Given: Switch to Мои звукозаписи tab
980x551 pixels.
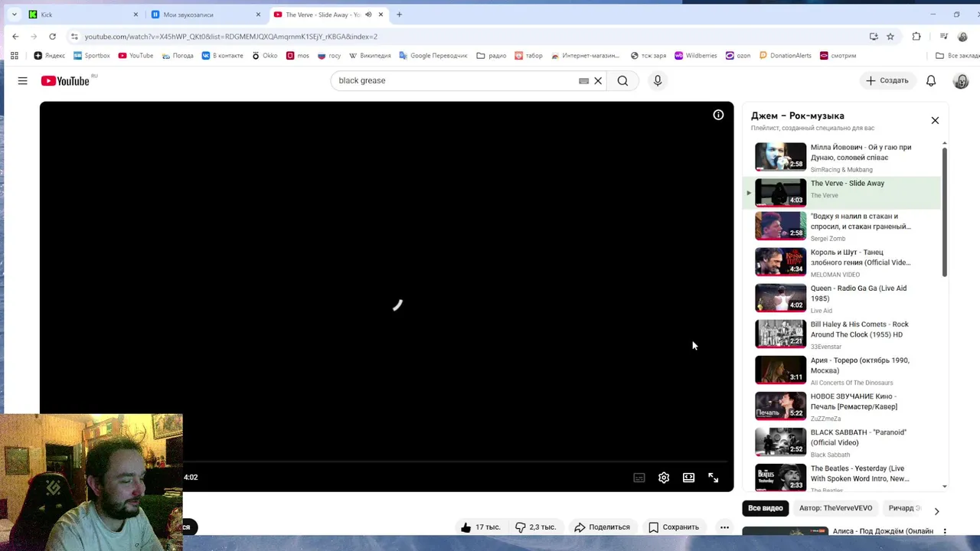Looking at the screenshot, I should [x=205, y=15].
